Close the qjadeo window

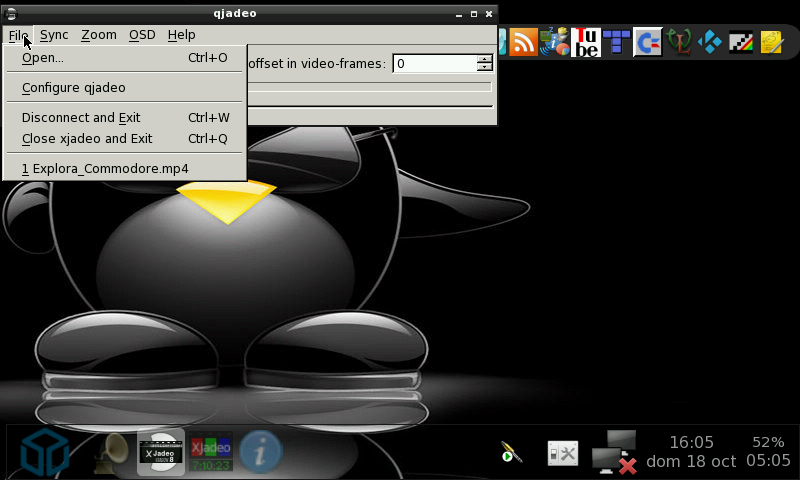(489, 14)
